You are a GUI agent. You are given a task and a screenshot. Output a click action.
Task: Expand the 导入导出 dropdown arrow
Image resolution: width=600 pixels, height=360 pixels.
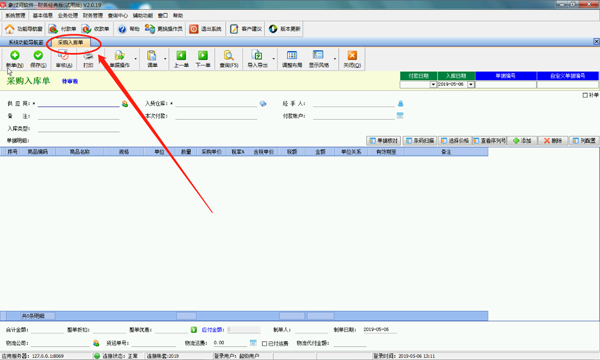274,59
